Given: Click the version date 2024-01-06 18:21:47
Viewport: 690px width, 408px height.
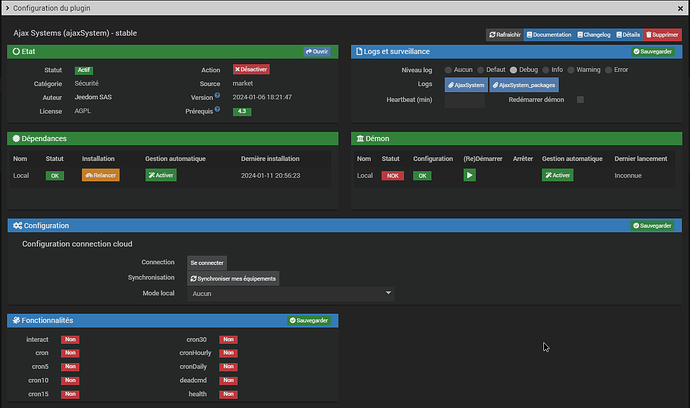Looking at the screenshot, I should click(x=262, y=97).
